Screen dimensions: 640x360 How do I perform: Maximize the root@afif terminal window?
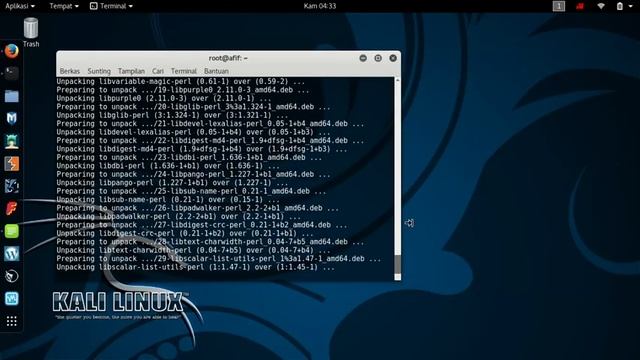pos(378,58)
